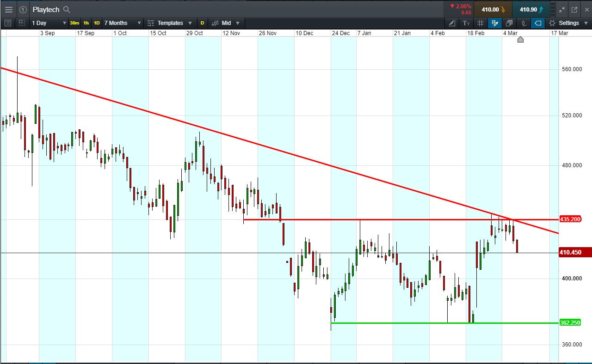Open the Templates sliders icon

click(151, 23)
